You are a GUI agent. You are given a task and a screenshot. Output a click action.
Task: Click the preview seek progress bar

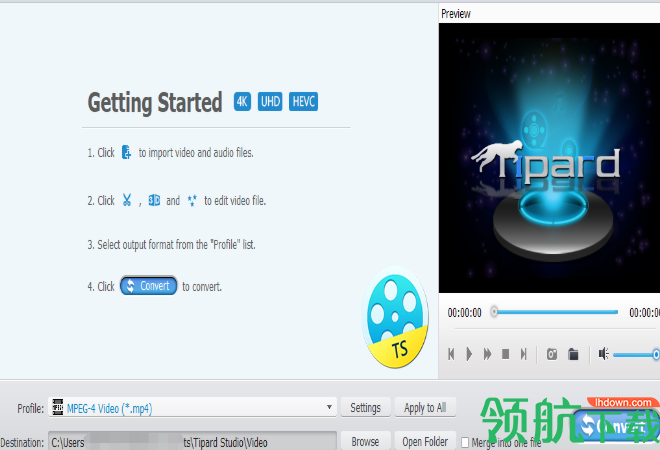(556, 312)
